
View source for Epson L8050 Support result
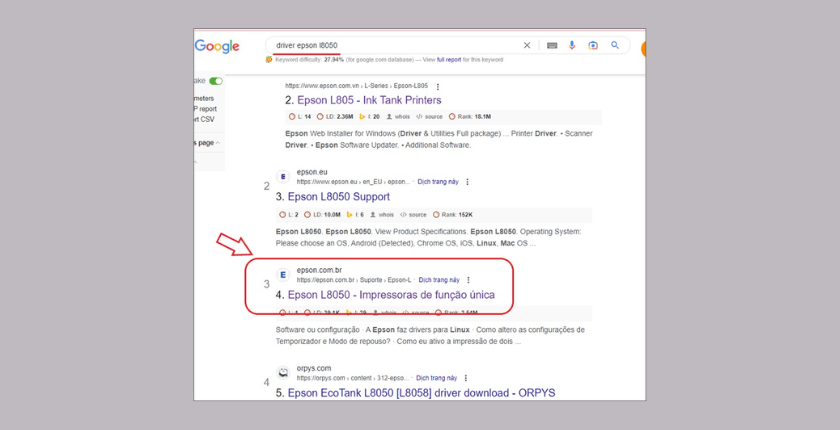click(x=413, y=215)
